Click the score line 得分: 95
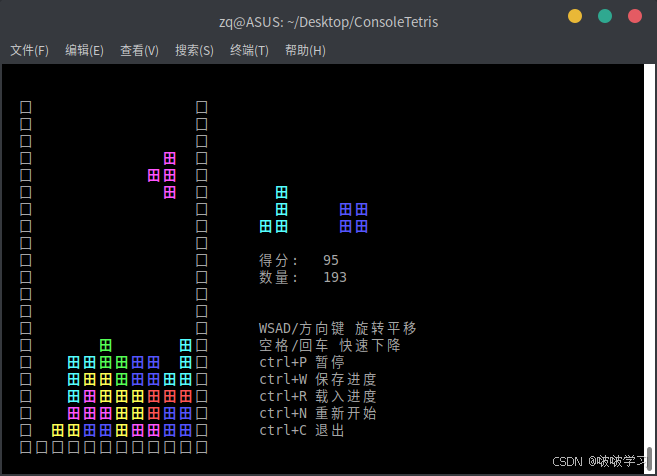The height and width of the screenshot is (476, 657). [x=299, y=260]
